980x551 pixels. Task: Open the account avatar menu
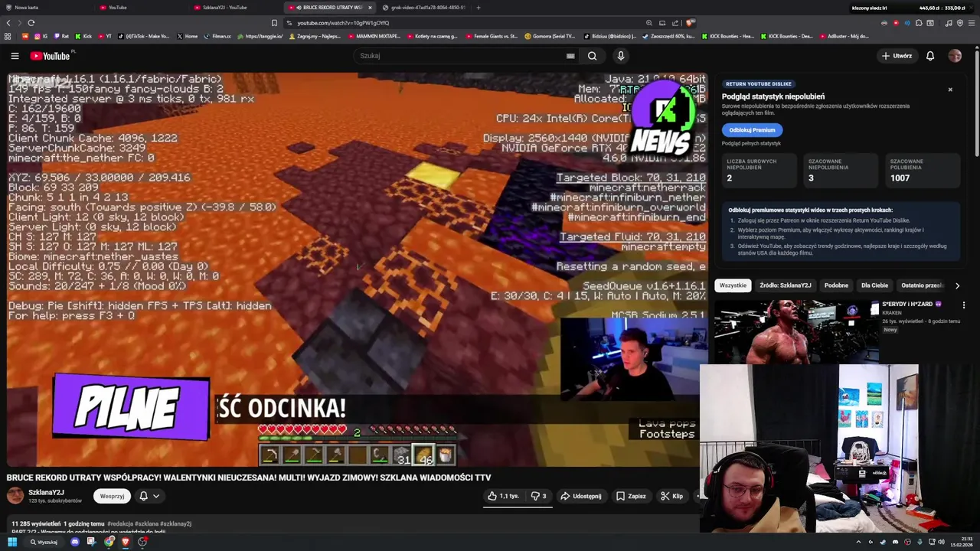tap(955, 56)
